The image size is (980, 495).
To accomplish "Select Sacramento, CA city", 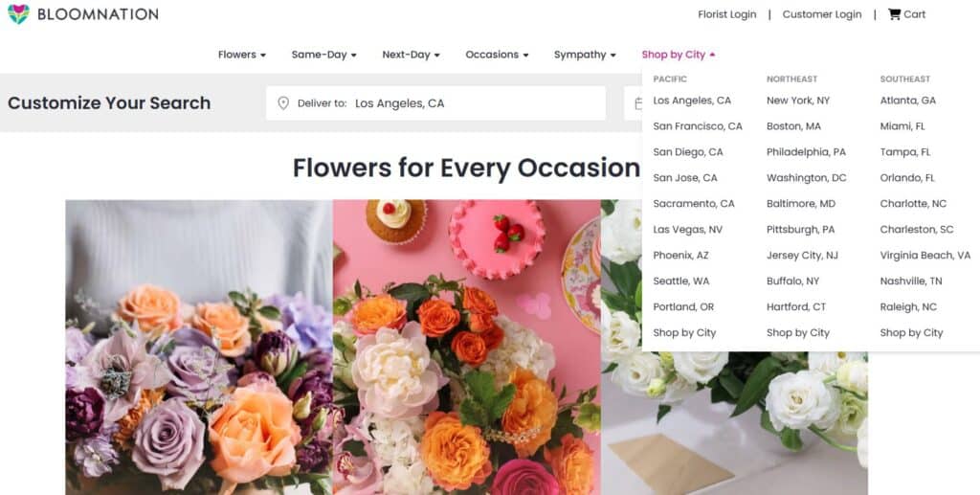I will coord(694,203).
